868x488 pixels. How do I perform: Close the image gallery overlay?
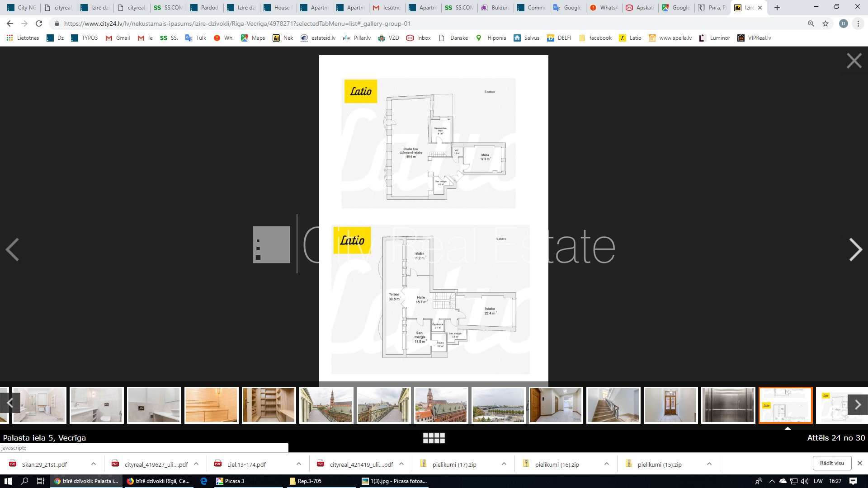[x=854, y=61]
